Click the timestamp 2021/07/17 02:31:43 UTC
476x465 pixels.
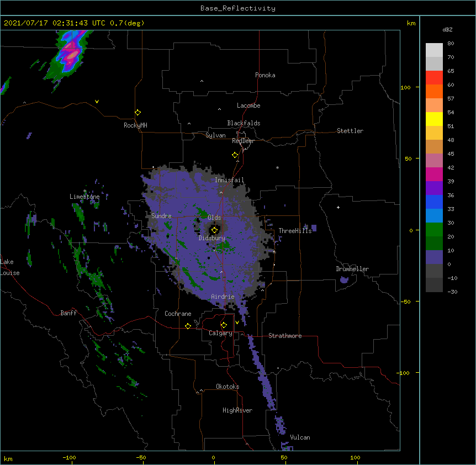(55, 23)
